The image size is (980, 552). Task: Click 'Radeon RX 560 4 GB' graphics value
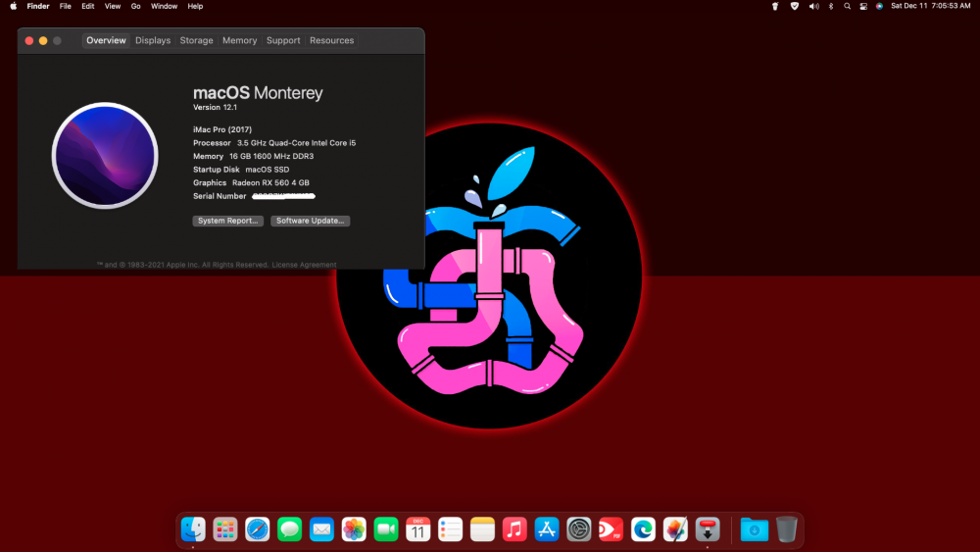pos(270,182)
